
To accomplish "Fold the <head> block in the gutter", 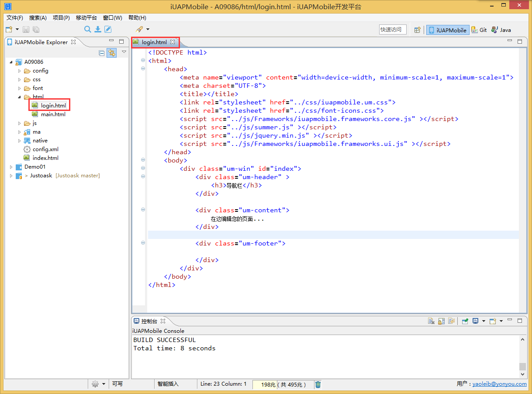I will click(143, 69).
